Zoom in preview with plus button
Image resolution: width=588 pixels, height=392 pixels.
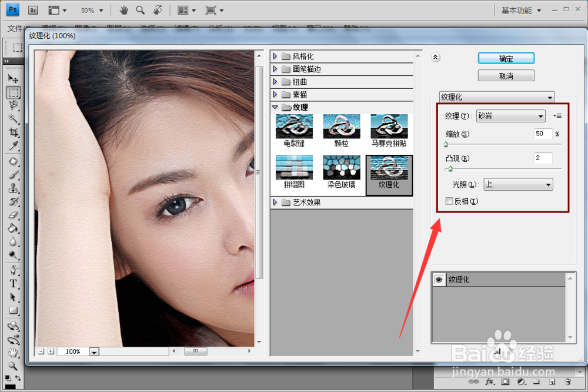pyautogui.click(x=51, y=351)
